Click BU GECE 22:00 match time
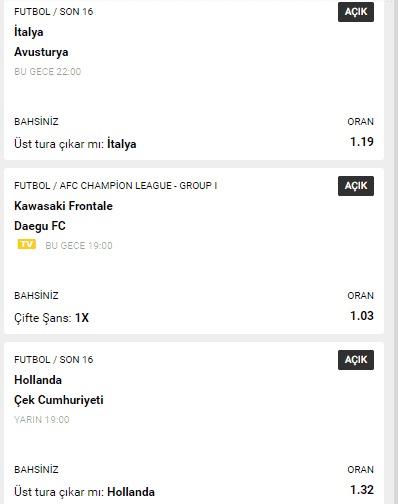Viewport: 398px width, 504px height. (48, 72)
